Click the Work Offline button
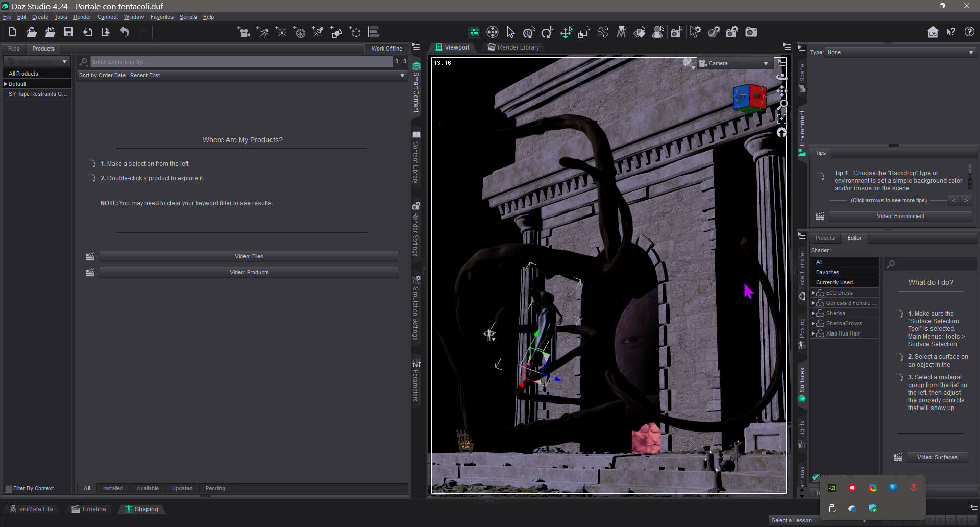The image size is (980, 527). (386, 49)
